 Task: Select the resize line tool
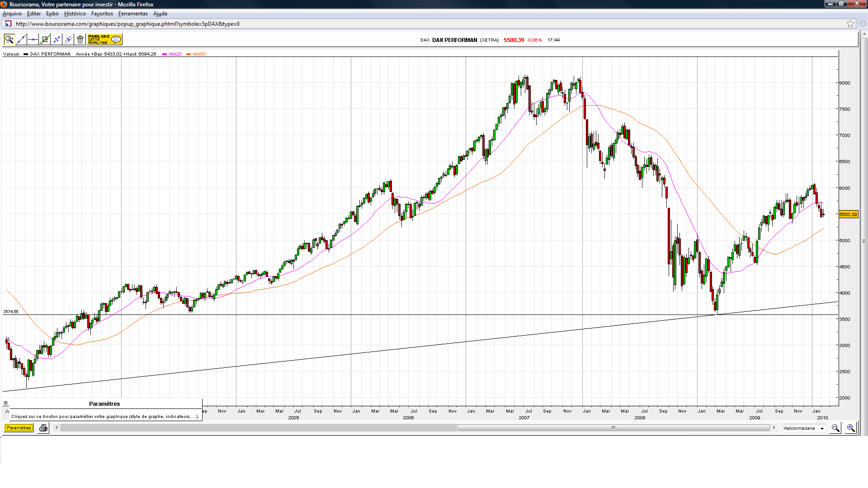pyautogui.click(x=57, y=40)
